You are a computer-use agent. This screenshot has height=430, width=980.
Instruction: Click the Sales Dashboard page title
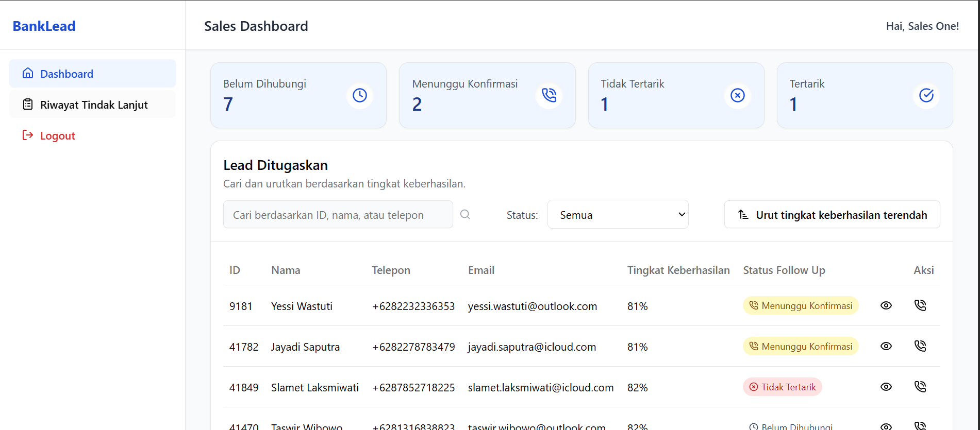[256, 26]
